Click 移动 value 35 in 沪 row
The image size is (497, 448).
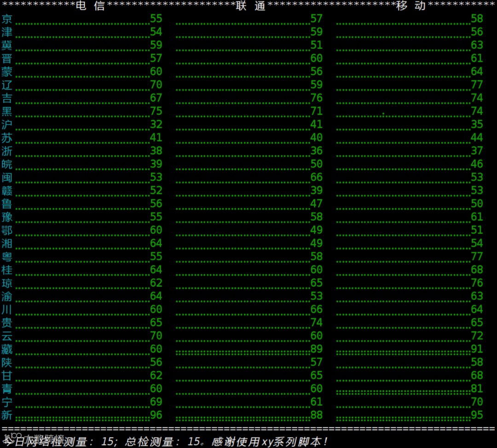[x=477, y=124]
